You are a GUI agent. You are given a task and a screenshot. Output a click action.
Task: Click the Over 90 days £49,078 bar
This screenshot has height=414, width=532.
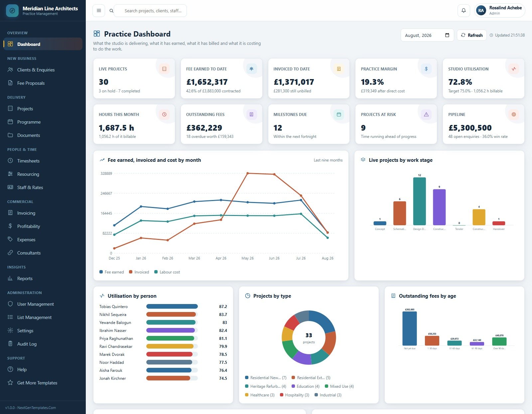(x=499, y=342)
